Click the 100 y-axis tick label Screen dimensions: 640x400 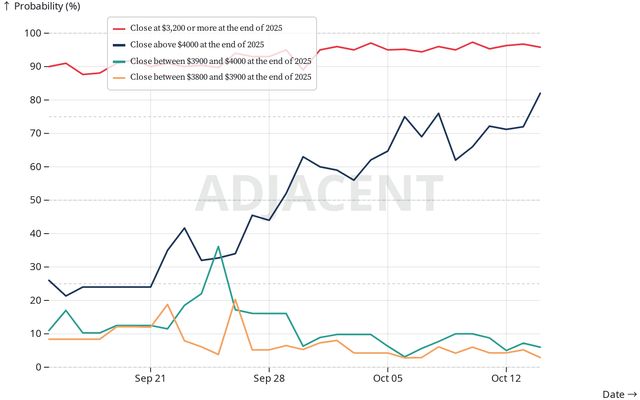(30, 34)
